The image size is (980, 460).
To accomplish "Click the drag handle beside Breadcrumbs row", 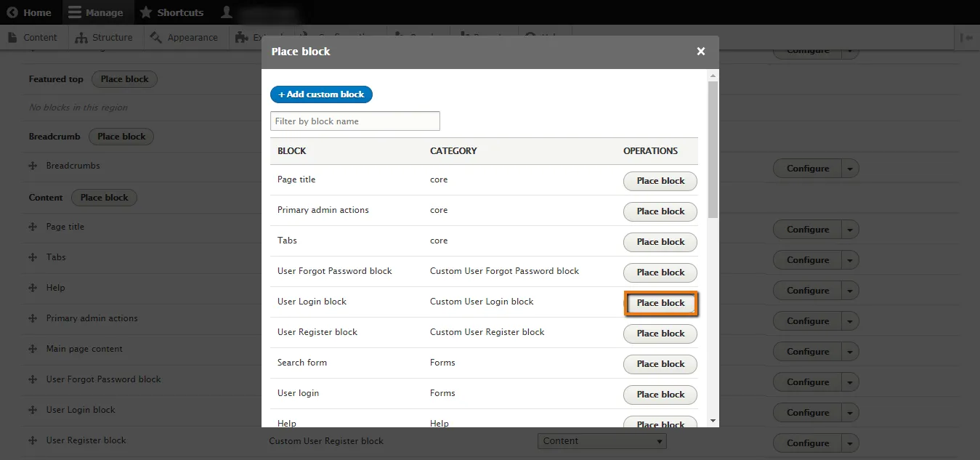I will click(33, 166).
